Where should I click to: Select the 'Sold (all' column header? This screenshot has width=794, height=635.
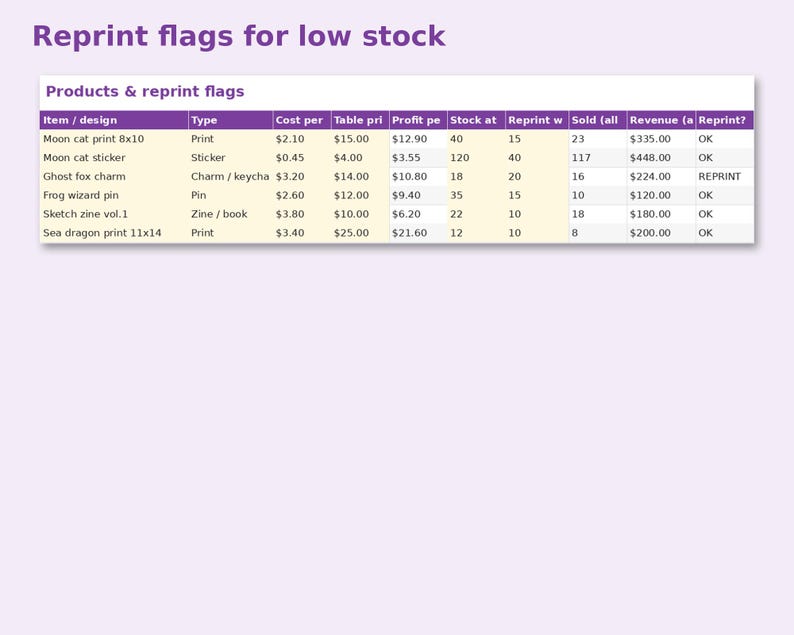[x=598, y=120]
